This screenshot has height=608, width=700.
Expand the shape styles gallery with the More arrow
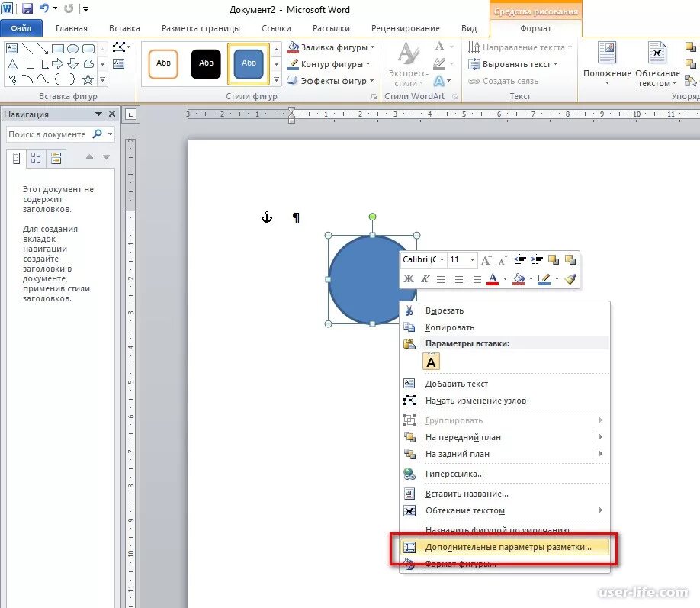(276, 80)
